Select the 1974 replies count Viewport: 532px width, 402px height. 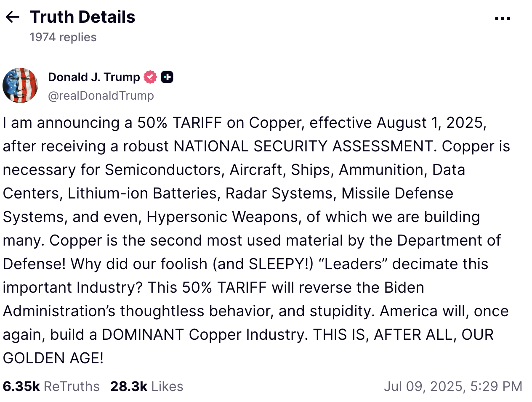tap(63, 37)
